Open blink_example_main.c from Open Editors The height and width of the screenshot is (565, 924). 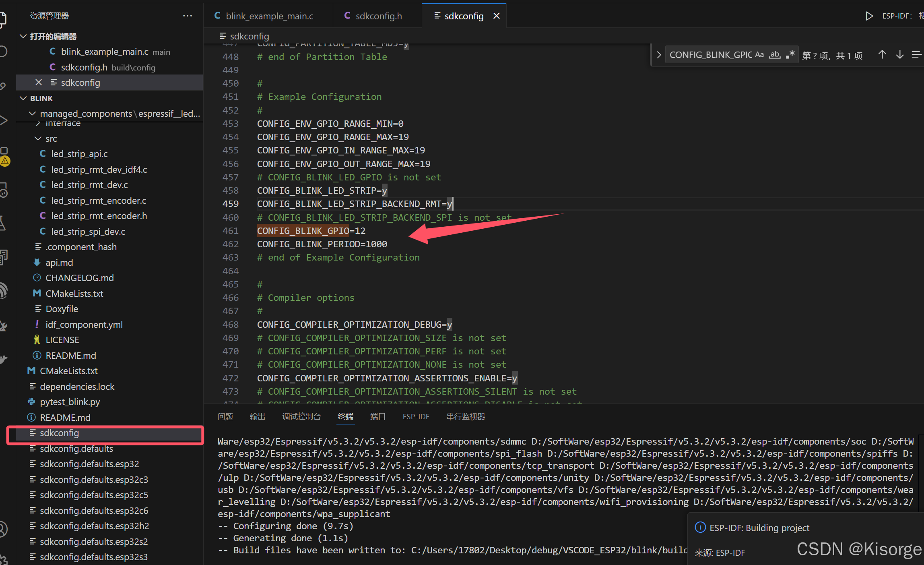pyautogui.click(x=109, y=52)
